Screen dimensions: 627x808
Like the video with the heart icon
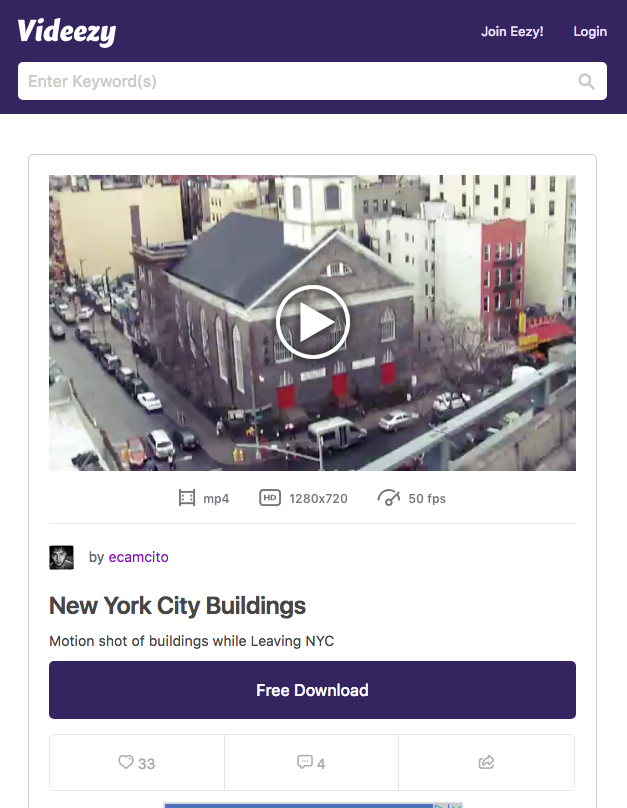pyautogui.click(x=126, y=762)
